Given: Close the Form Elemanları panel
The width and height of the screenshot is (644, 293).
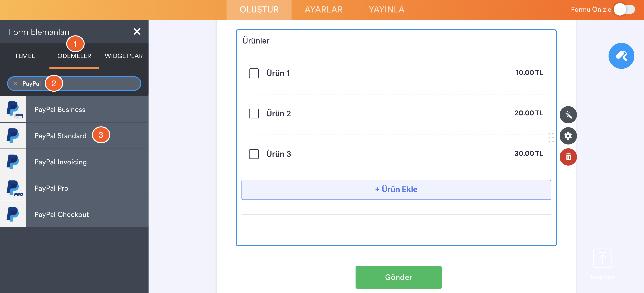Looking at the screenshot, I should click(x=137, y=31).
